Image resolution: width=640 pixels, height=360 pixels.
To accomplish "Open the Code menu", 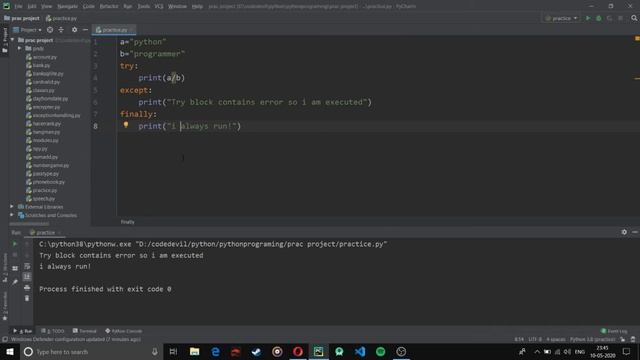I will click(89, 7).
